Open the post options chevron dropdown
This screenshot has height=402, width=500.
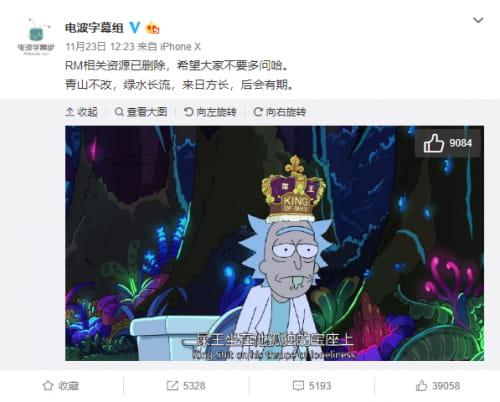[x=478, y=20]
